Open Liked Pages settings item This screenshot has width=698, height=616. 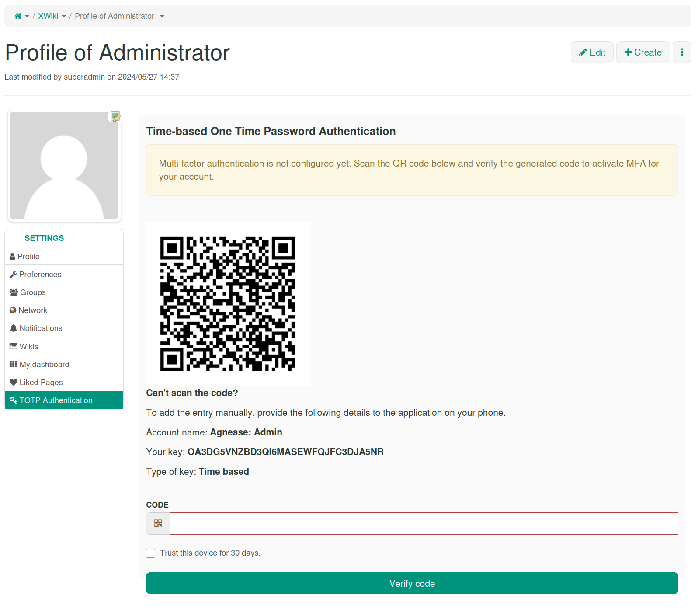click(x=64, y=382)
